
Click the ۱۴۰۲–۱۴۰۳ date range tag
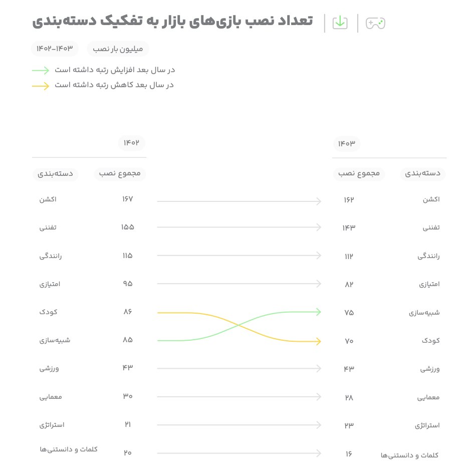[x=55, y=49]
